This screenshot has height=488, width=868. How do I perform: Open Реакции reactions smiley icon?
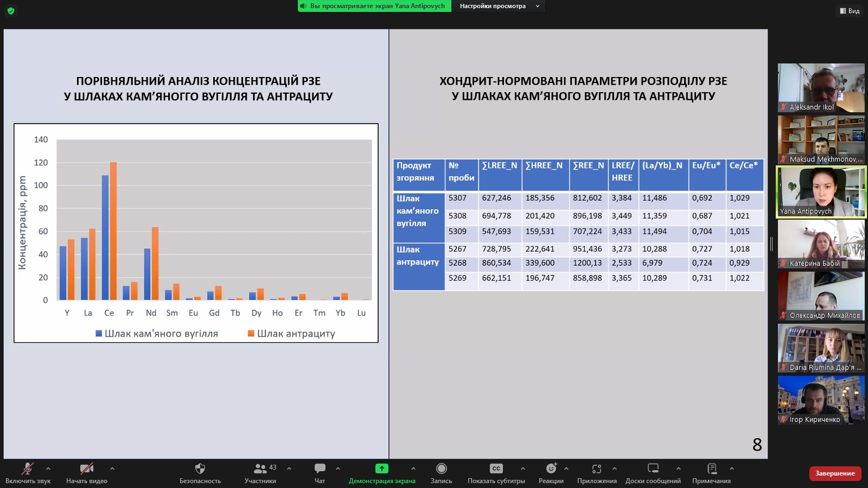[x=551, y=469]
